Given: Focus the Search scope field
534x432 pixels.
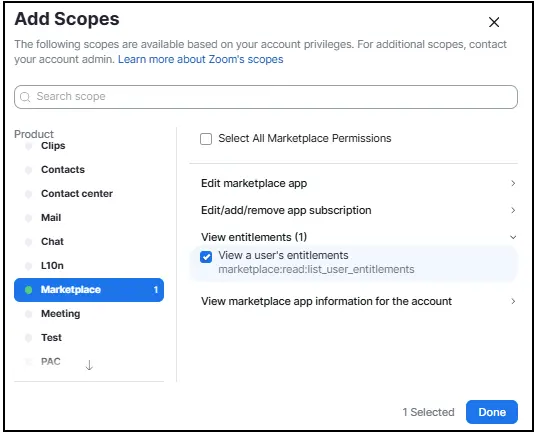Looking at the screenshot, I should point(266,97).
